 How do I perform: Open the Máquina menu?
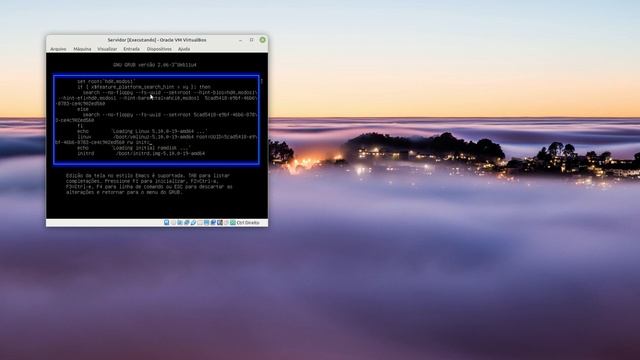(82, 49)
